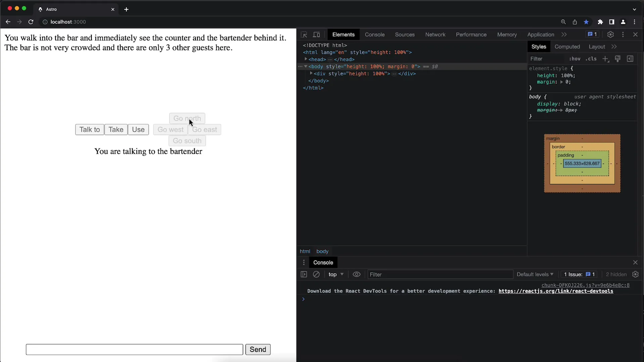Click the Talk to button
The width and height of the screenshot is (644, 362).
pyautogui.click(x=90, y=130)
